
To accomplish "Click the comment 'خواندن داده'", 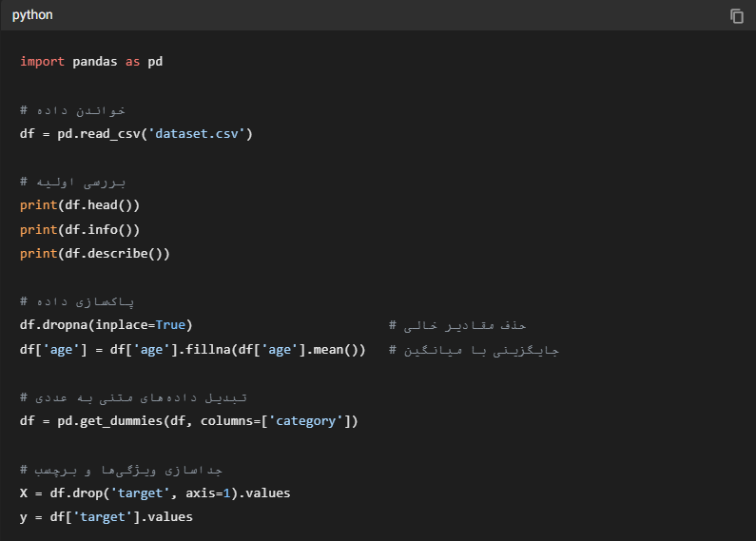I will click(x=72, y=110).
